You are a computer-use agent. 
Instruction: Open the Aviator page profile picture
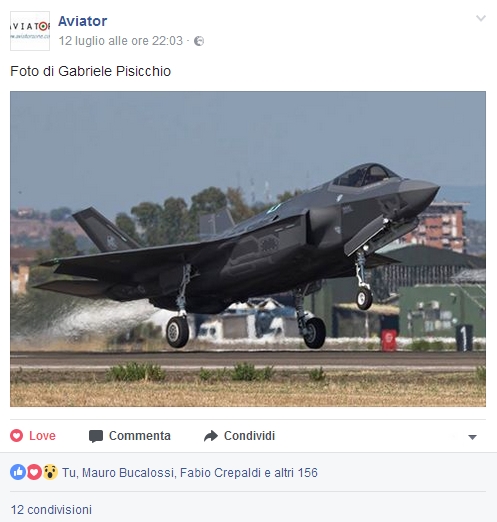(30, 31)
